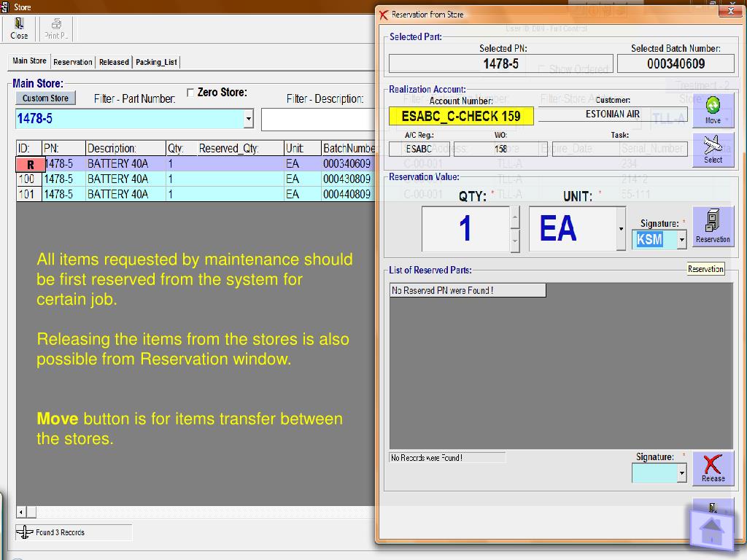Click the airplane icon by Found 3 Records
The image size is (747, 560).
click(24, 532)
